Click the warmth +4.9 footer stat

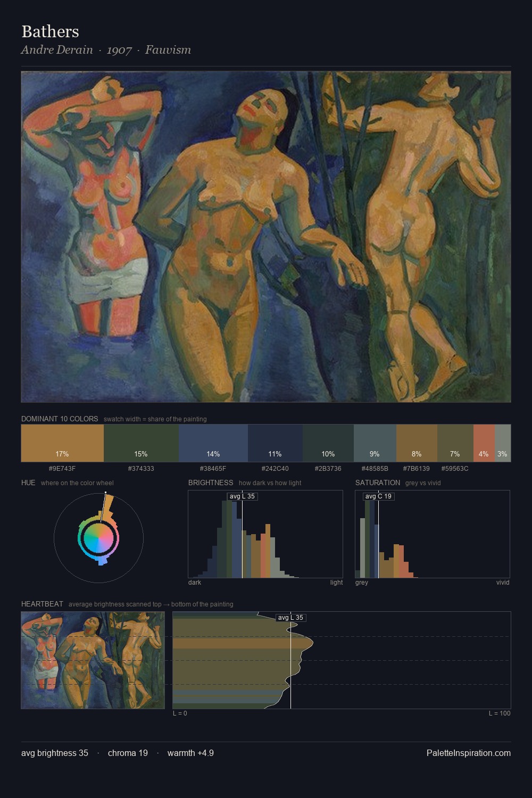tap(190, 753)
